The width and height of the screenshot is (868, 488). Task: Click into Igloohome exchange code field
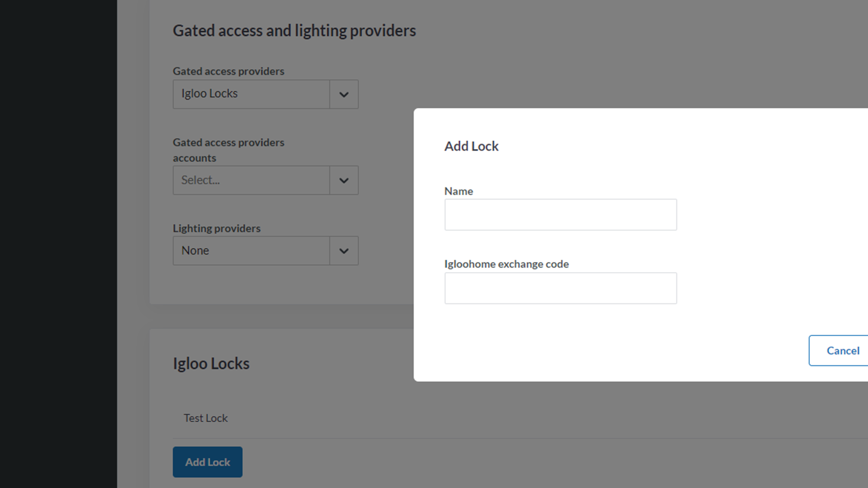(x=560, y=288)
